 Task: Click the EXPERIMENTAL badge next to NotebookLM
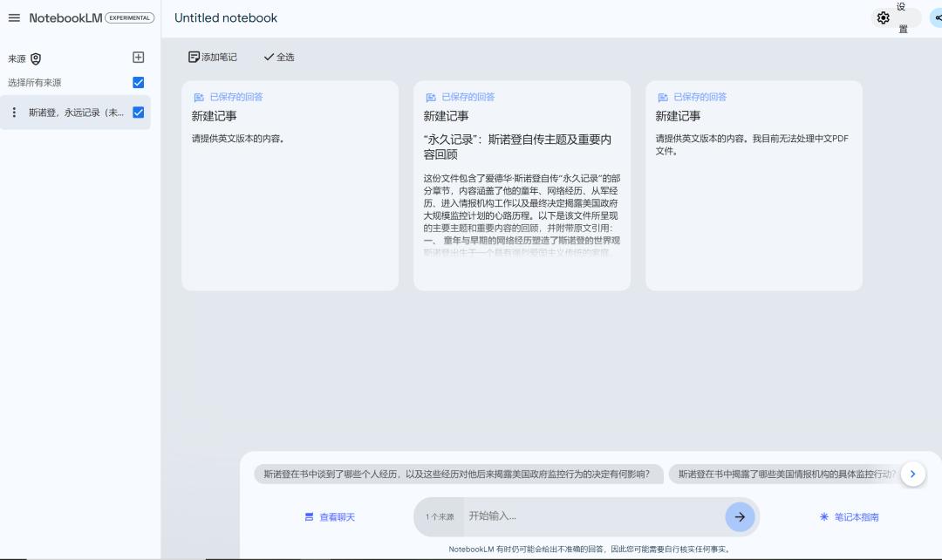point(127,17)
